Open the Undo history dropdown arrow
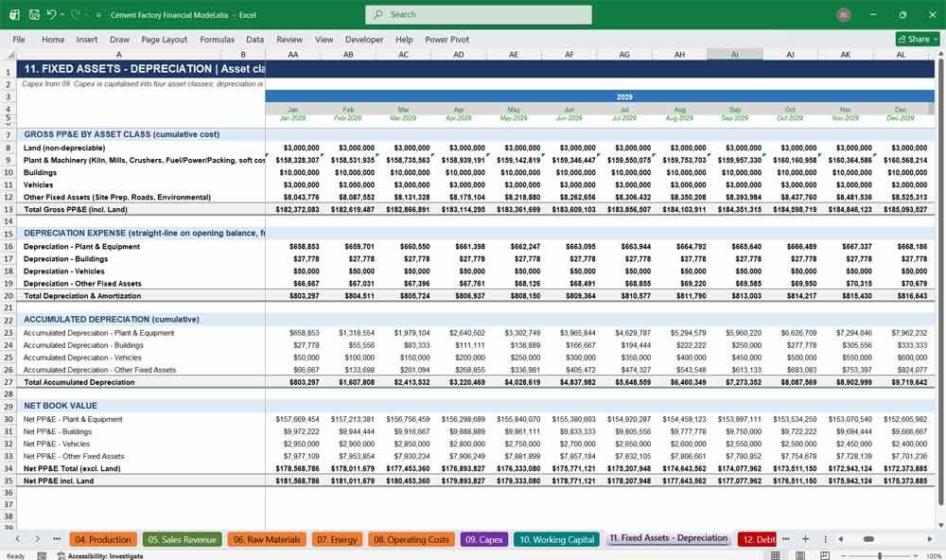 click(x=62, y=14)
